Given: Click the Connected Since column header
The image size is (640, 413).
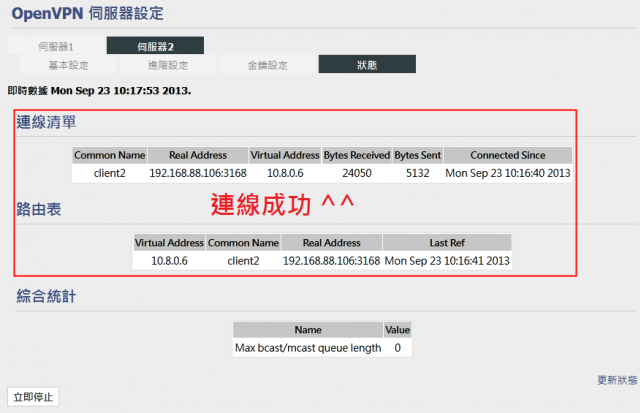Looking at the screenshot, I should [508, 155].
